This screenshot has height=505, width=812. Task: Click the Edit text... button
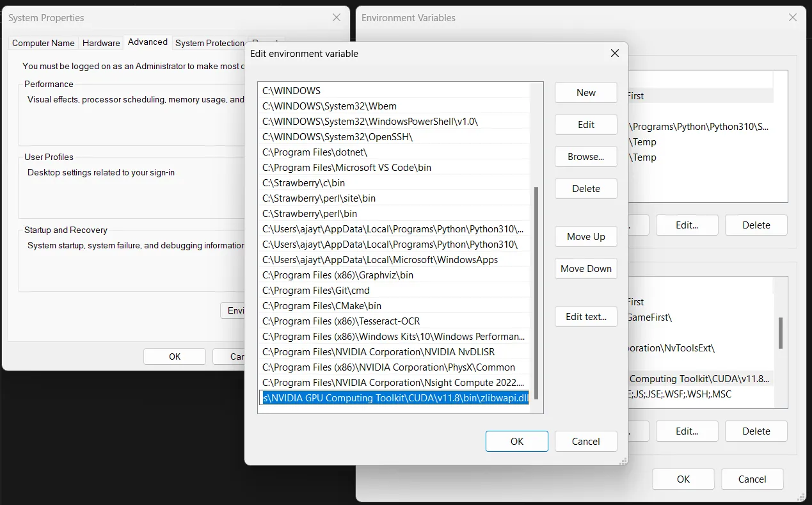pyautogui.click(x=586, y=317)
